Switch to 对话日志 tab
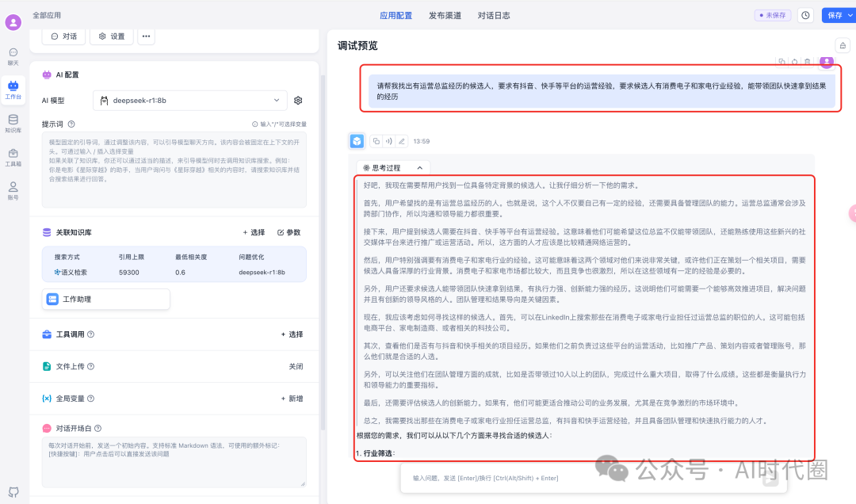Viewport: 856px width, 504px height. click(x=494, y=16)
